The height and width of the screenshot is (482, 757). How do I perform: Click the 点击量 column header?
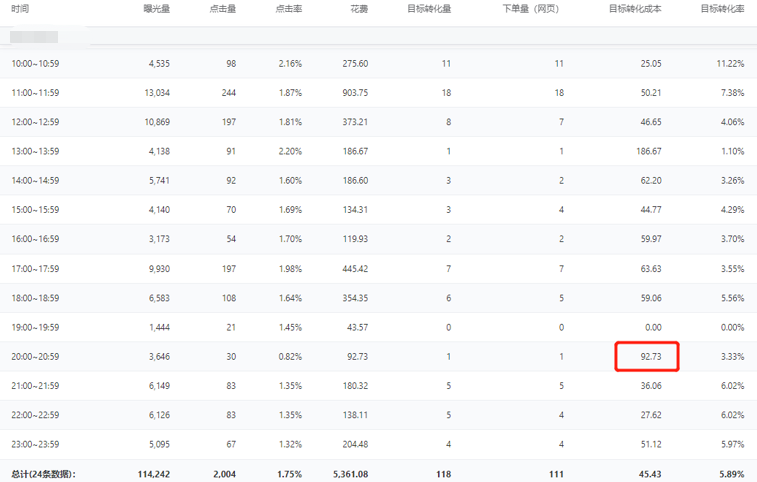tap(223, 9)
